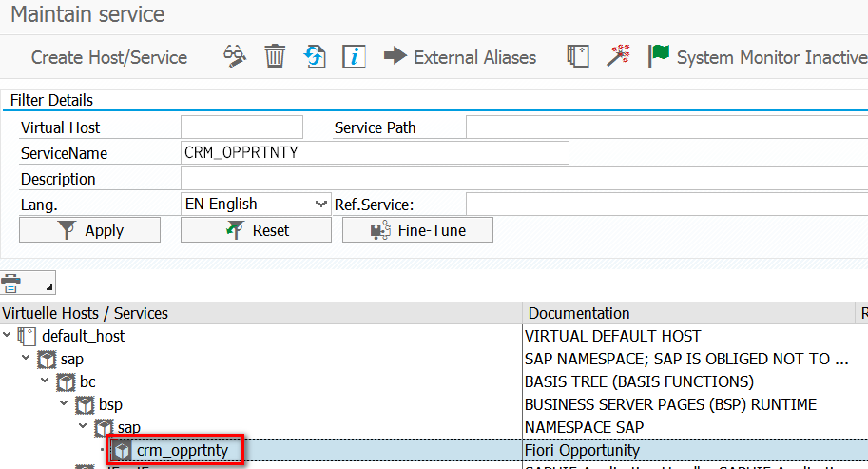This screenshot has height=469, width=868.
Task: Click Create Host/Service in the toolbar
Action: point(109,57)
